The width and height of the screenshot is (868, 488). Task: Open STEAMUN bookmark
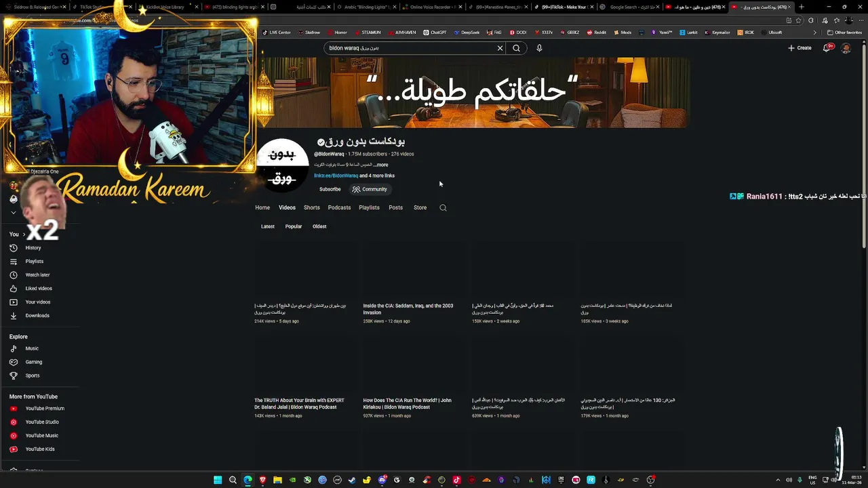pos(368,33)
